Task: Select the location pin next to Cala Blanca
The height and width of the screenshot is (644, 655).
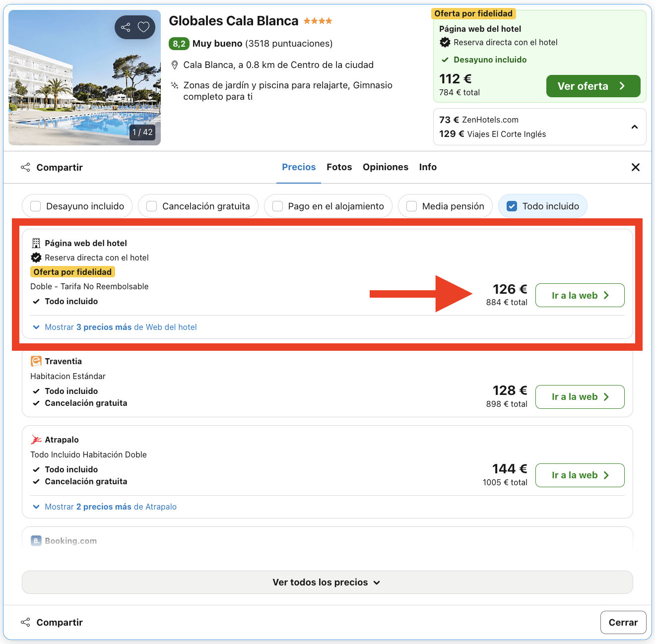Action: click(x=175, y=64)
